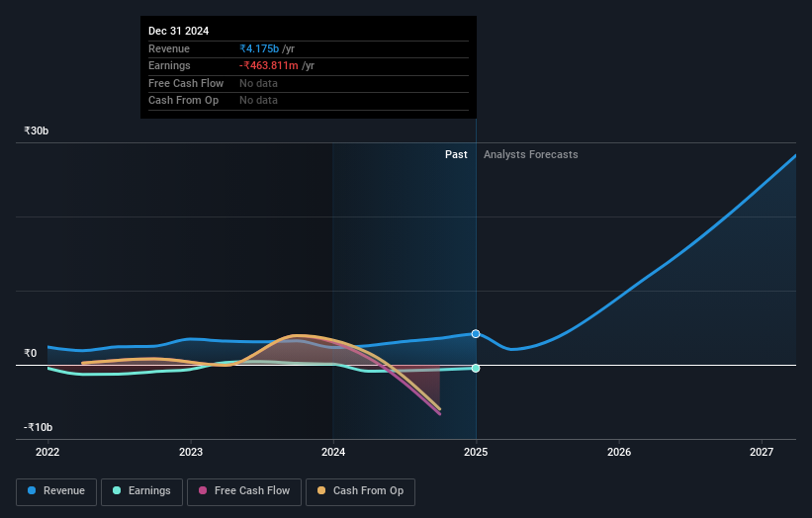The image size is (812, 518).
Task: Click the ₹4.175b revenue value
Action: 259,48
